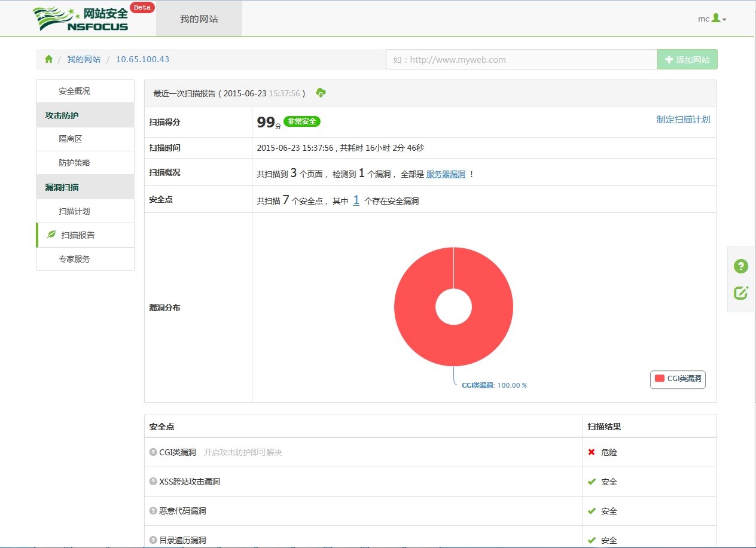Open the help question mark icon
This screenshot has height=548, width=756.
(x=741, y=266)
